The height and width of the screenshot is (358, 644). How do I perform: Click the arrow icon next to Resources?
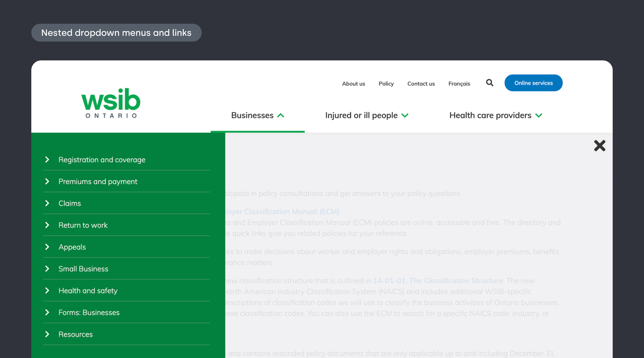tap(47, 334)
